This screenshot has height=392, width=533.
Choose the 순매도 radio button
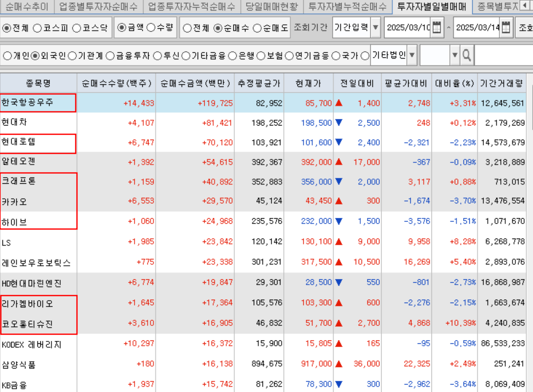point(258,28)
